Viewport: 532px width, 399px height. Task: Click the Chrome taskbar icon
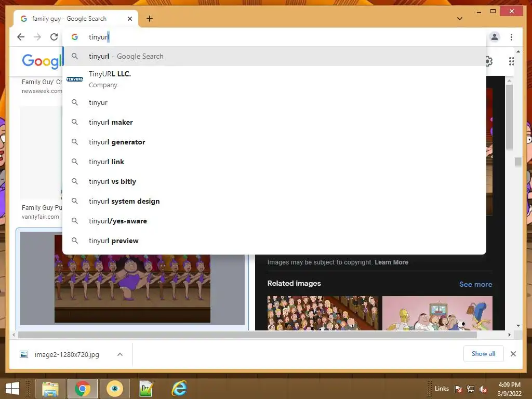[x=83, y=389]
